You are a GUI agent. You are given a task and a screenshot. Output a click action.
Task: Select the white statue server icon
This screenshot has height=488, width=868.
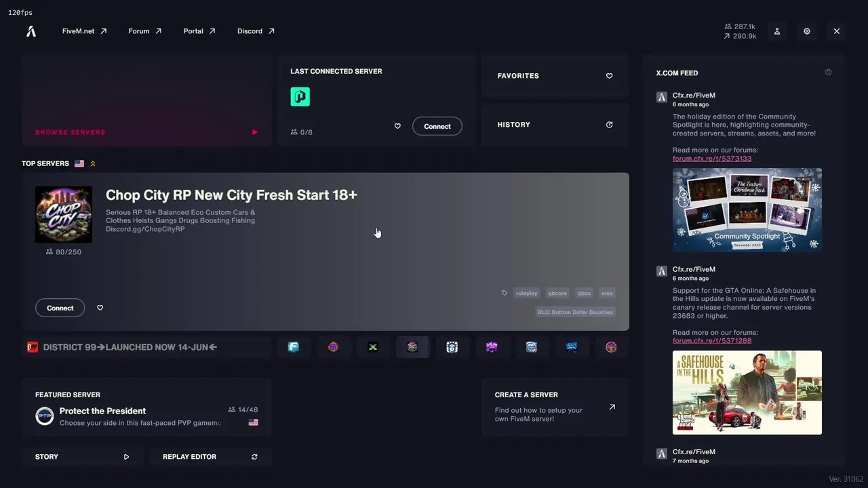452,347
